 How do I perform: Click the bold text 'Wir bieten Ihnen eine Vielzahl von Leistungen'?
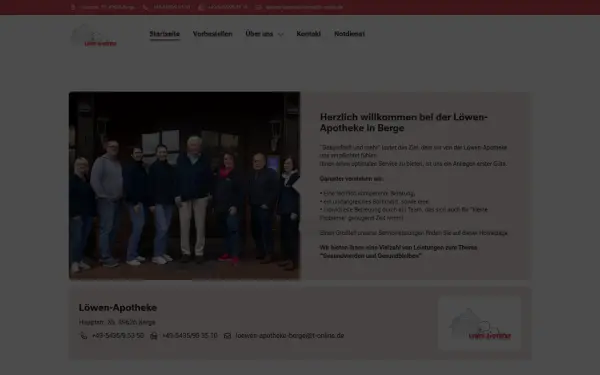398,252
